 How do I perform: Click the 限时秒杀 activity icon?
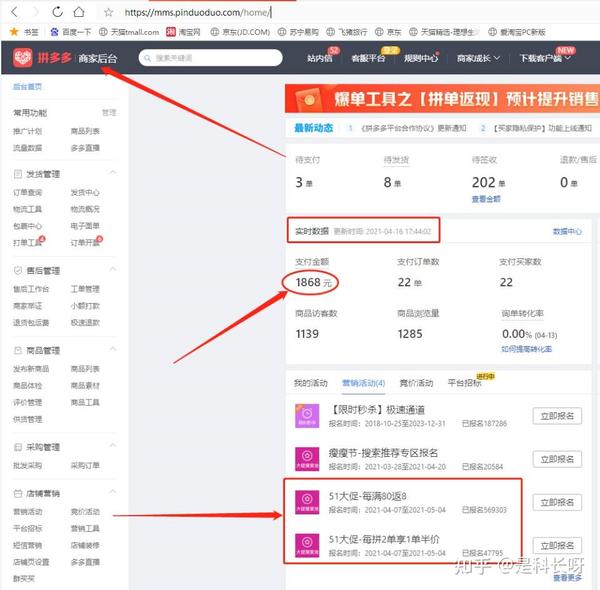307,416
